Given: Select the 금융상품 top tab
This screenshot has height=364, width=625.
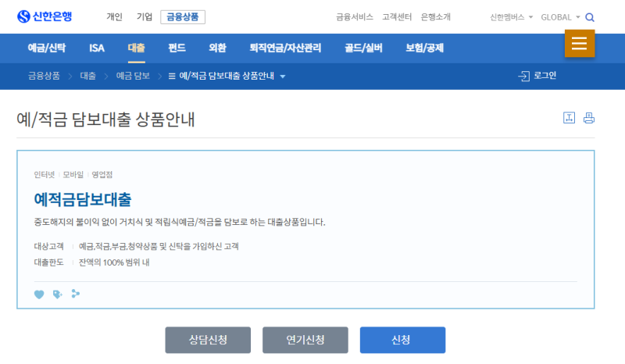Looking at the screenshot, I should pyautogui.click(x=183, y=17).
